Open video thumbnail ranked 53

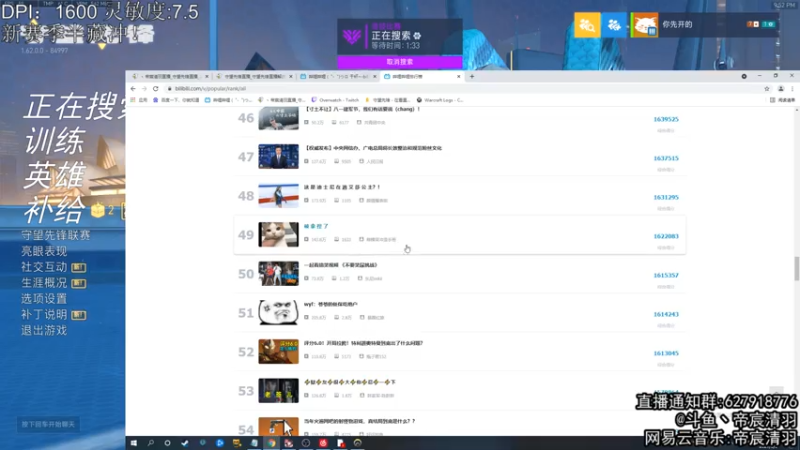pyautogui.click(x=278, y=390)
